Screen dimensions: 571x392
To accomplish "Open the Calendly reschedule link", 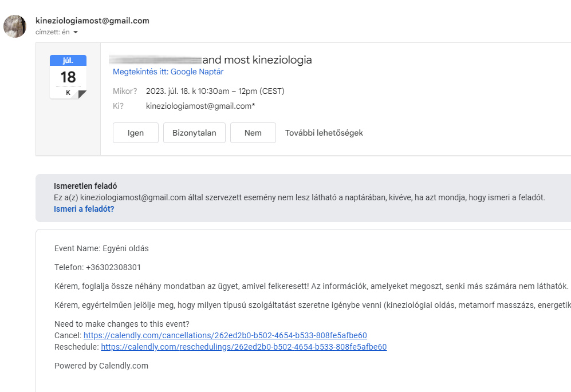I will (243, 347).
